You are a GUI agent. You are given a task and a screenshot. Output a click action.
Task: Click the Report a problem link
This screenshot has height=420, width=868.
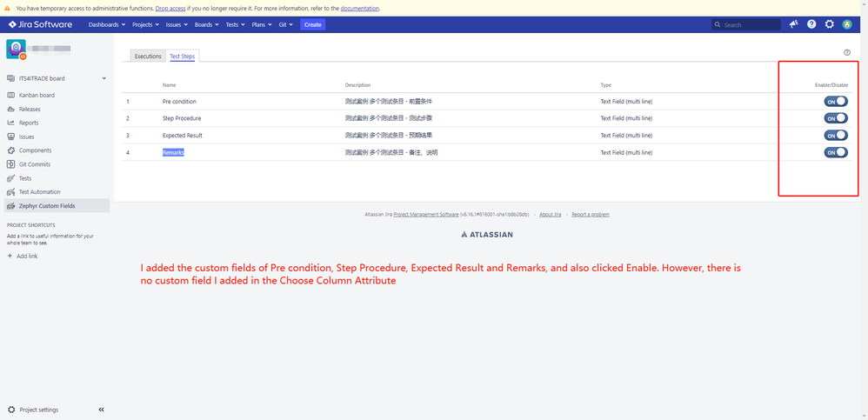[x=591, y=214]
